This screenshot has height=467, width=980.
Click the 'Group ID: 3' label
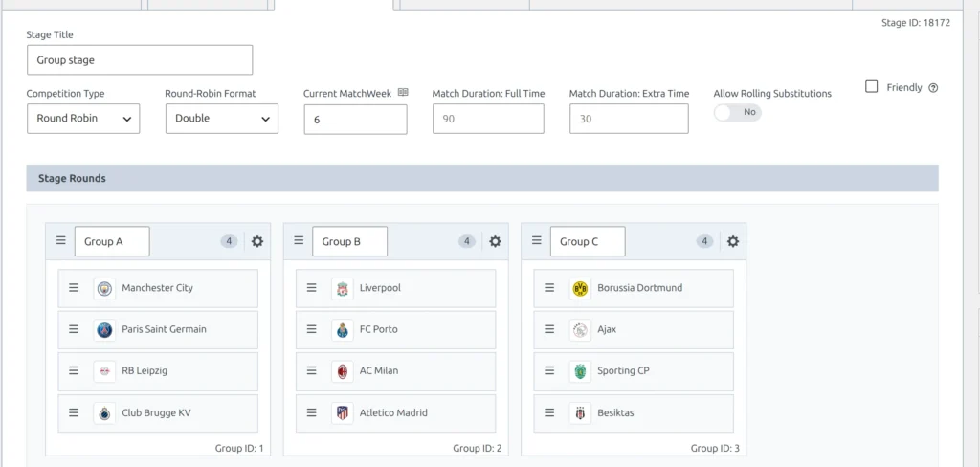715,448
